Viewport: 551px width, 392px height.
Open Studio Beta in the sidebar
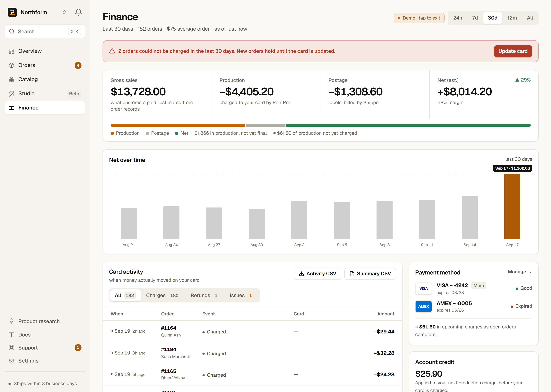tap(45, 94)
